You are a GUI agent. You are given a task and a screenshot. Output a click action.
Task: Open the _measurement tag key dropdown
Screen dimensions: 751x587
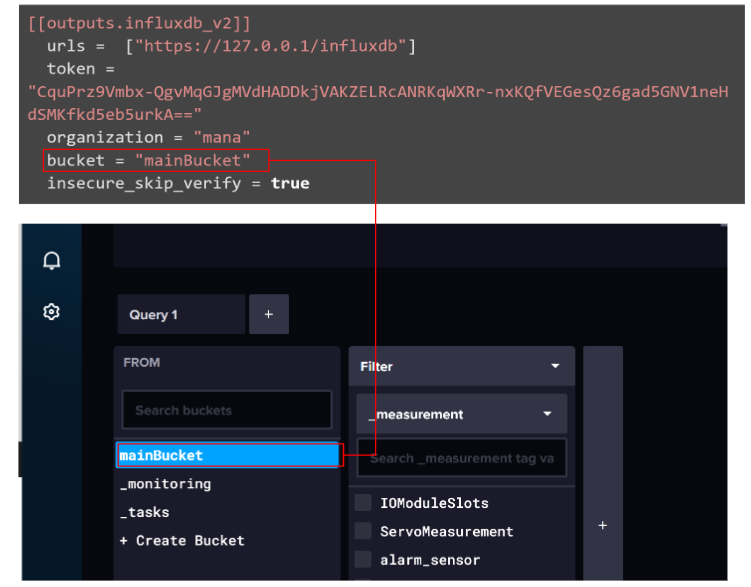pos(462,414)
